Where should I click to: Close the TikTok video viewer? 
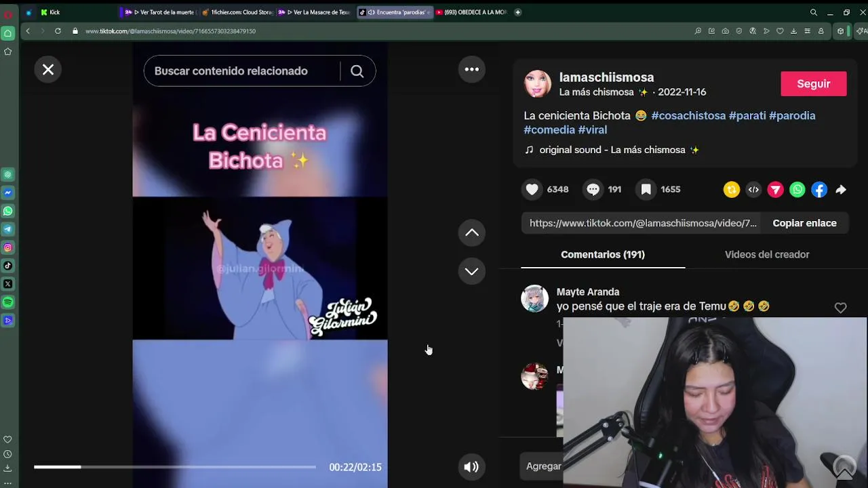pyautogui.click(x=48, y=70)
